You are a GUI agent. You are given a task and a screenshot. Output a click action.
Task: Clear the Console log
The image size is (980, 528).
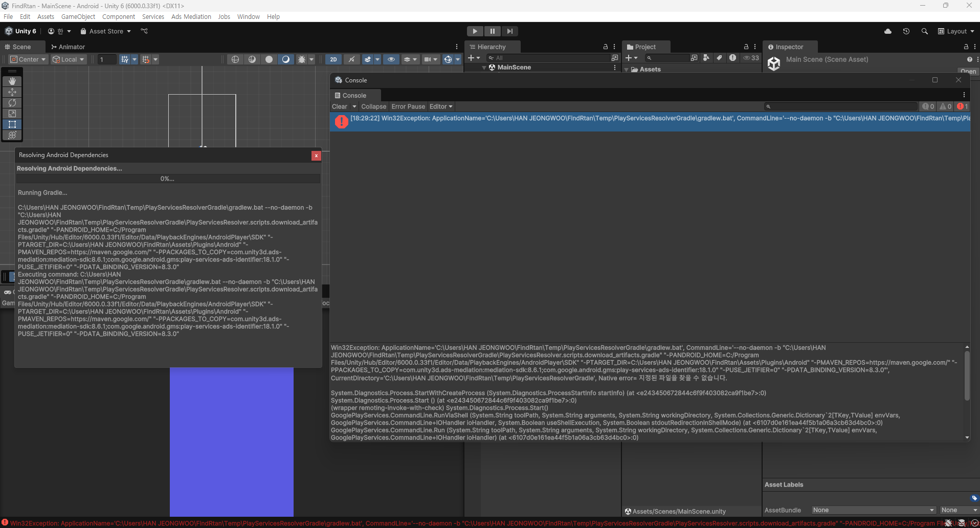(x=340, y=106)
